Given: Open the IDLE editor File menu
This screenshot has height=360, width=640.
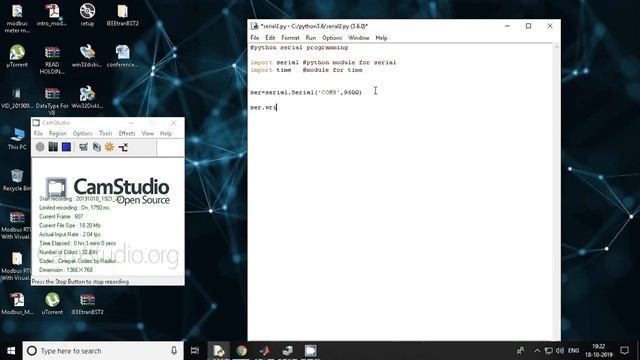Looking at the screenshot, I should 255,38.
